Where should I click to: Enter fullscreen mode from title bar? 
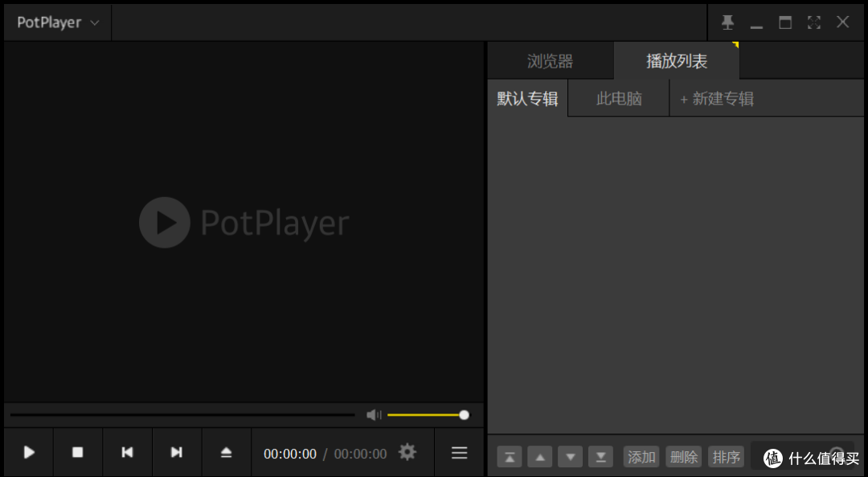pos(813,23)
